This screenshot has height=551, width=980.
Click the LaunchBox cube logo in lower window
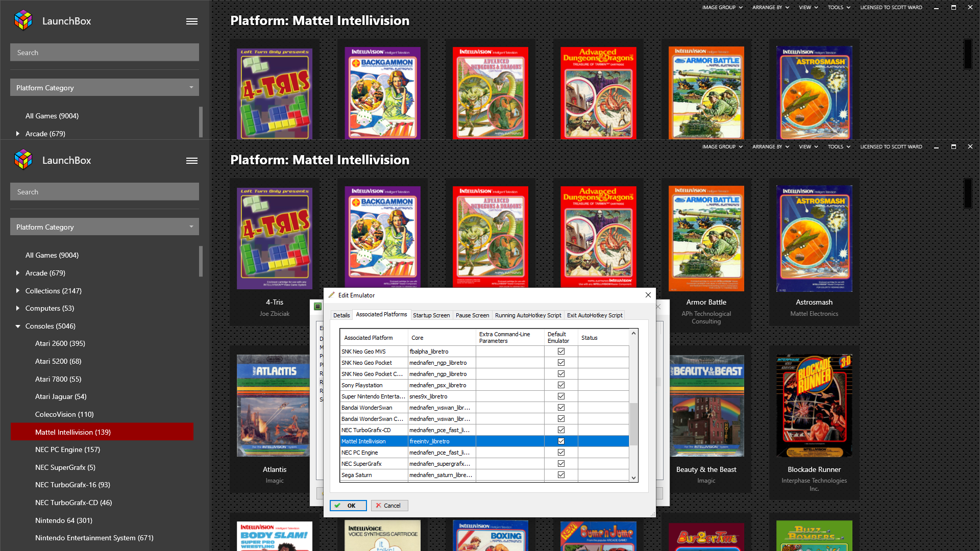click(23, 160)
